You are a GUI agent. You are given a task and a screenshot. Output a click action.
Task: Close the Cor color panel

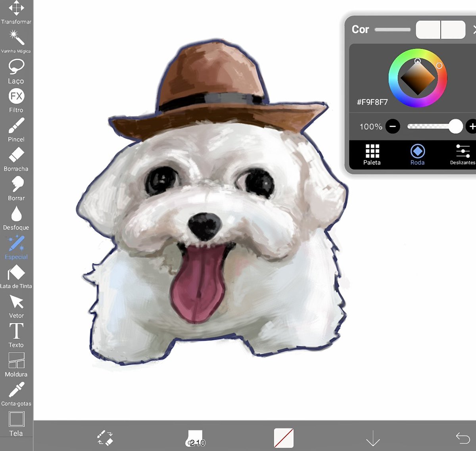click(474, 29)
